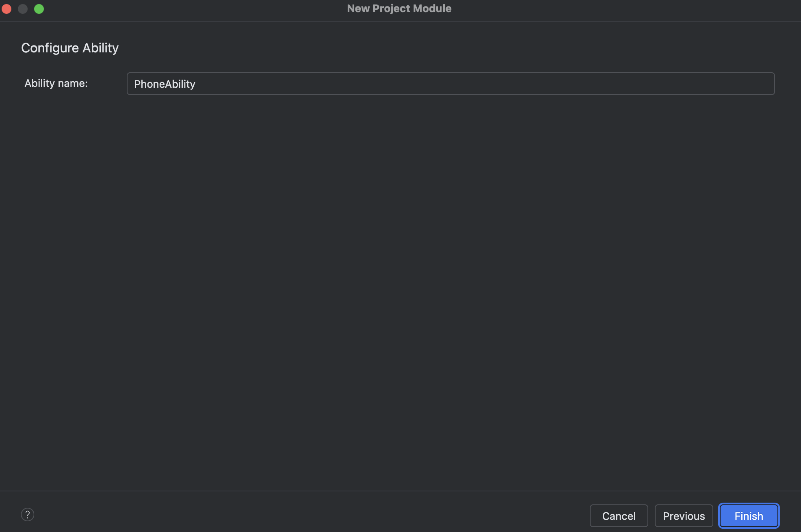The width and height of the screenshot is (801, 532).
Task: Click the 'New Project Module' window title
Action: pos(399,9)
